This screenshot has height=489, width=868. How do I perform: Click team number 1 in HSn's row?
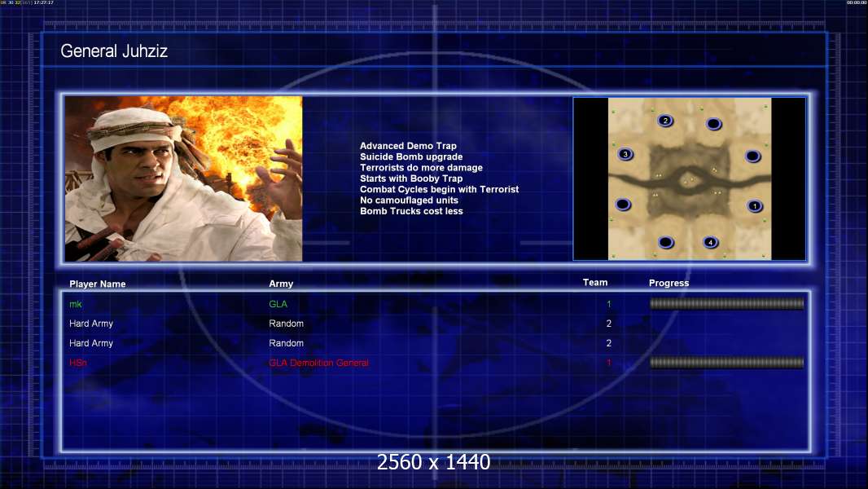coord(609,363)
